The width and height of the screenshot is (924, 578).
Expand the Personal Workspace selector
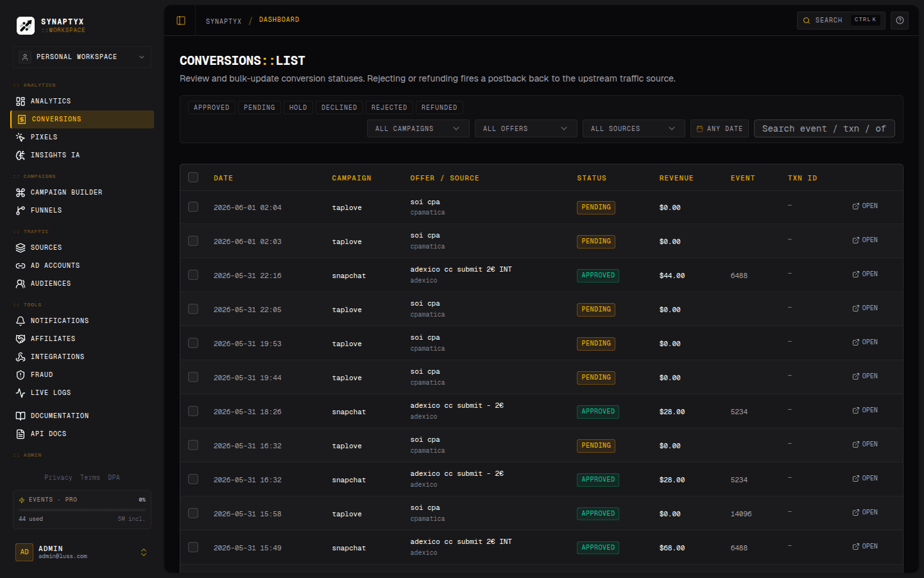[82, 57]
